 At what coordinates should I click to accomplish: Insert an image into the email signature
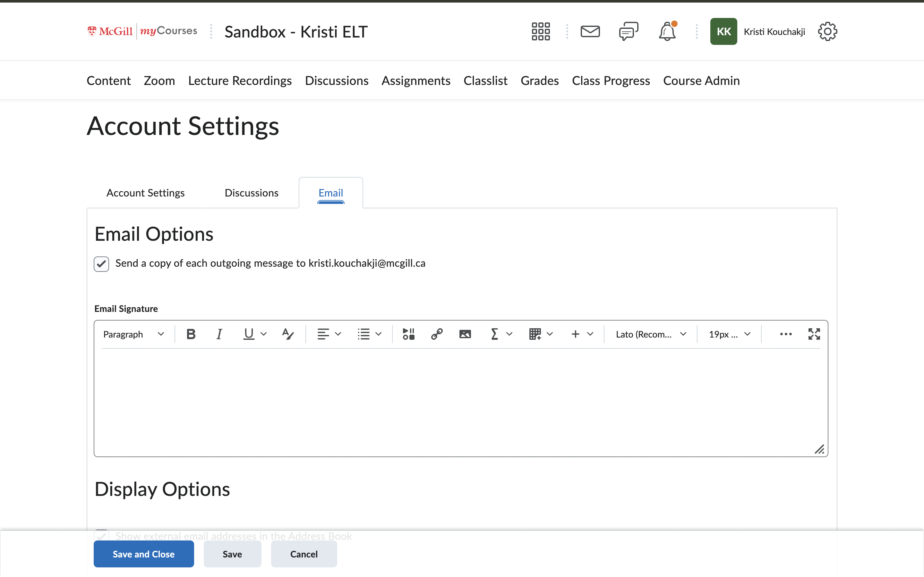pyautogui.click(x=465, y=333)
